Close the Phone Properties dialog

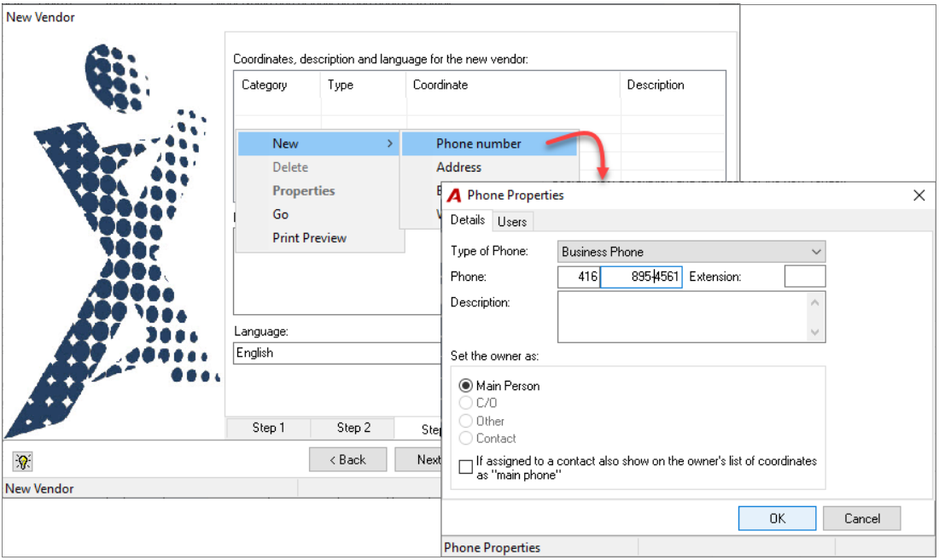(919, 195)
